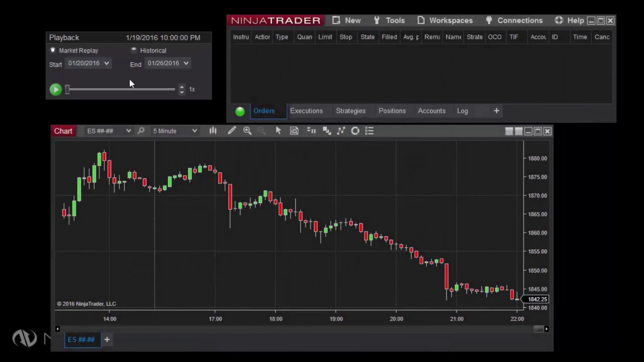Select the chart cursor pointer tool
Screen dimensions: 644x362
[278, 131]
